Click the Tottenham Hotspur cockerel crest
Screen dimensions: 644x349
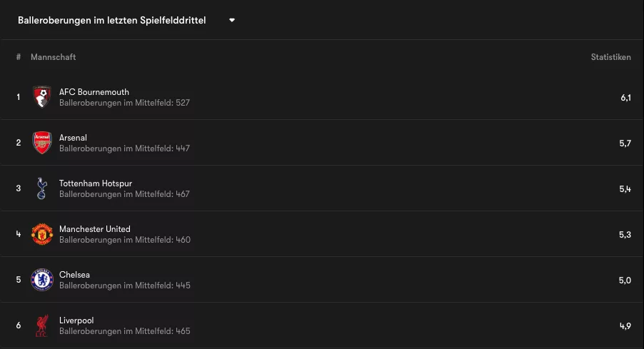pos(42,188)
